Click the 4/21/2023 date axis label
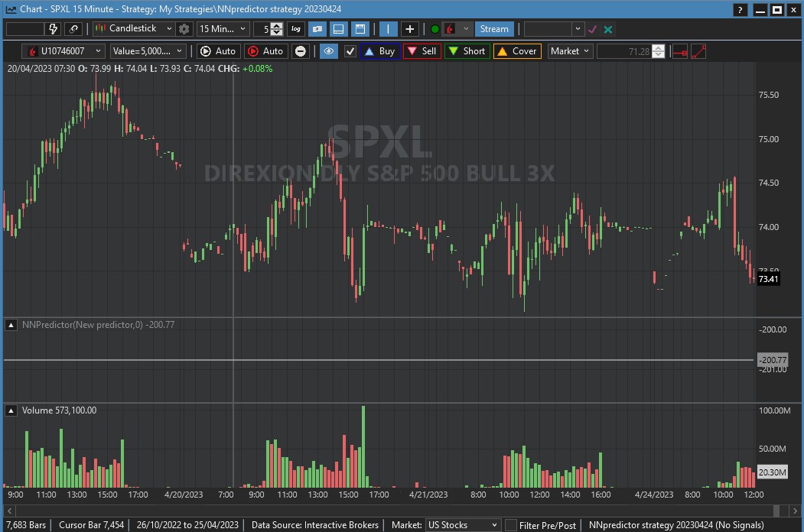 [428, 495]
